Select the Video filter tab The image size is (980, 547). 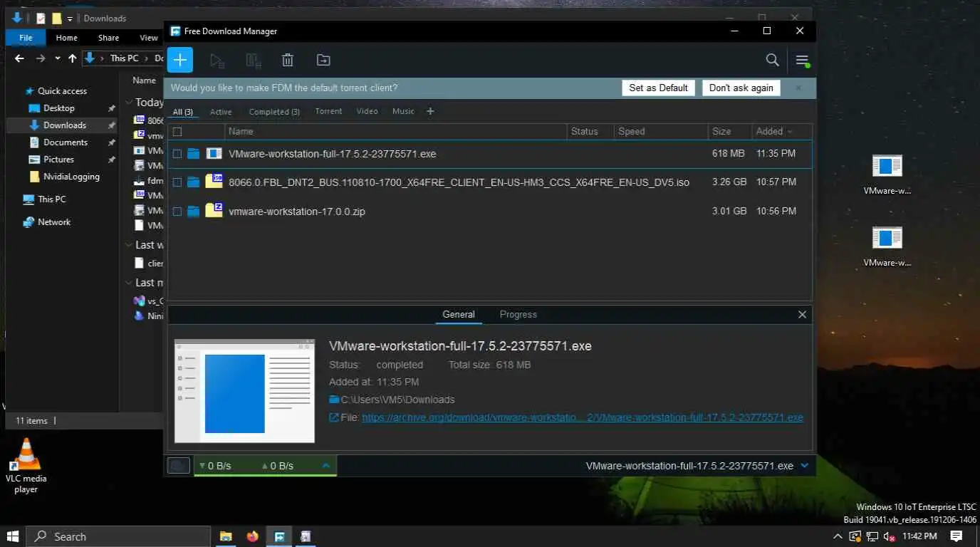(367, 111)
